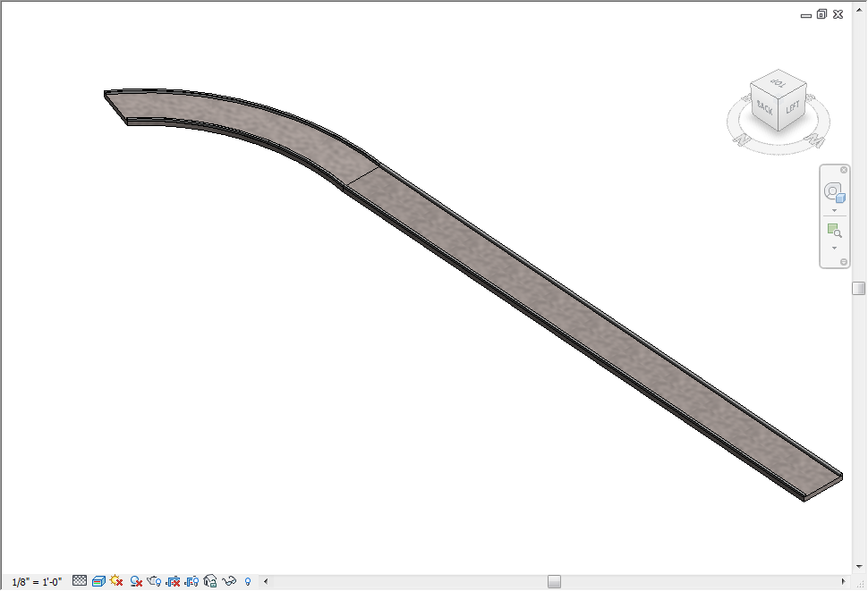Click the TOP face of the ViewCube
The height and width of the screenshot is (591, 868).
coord(779,83)
